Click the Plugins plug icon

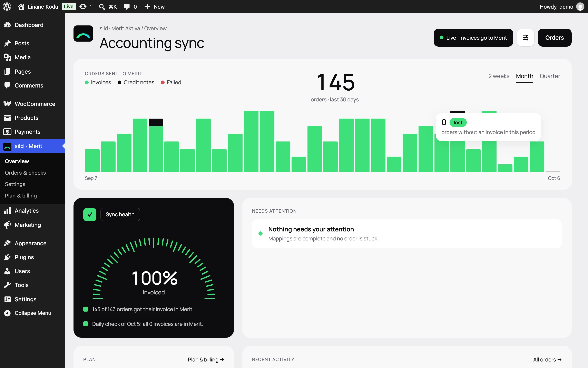[x=7, y=257]
